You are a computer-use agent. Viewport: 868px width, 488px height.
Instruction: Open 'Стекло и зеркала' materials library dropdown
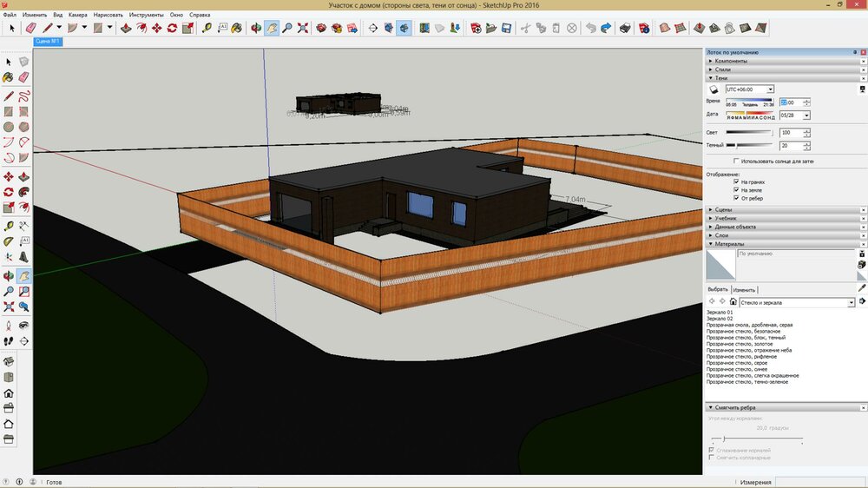[x=851, y=303]
